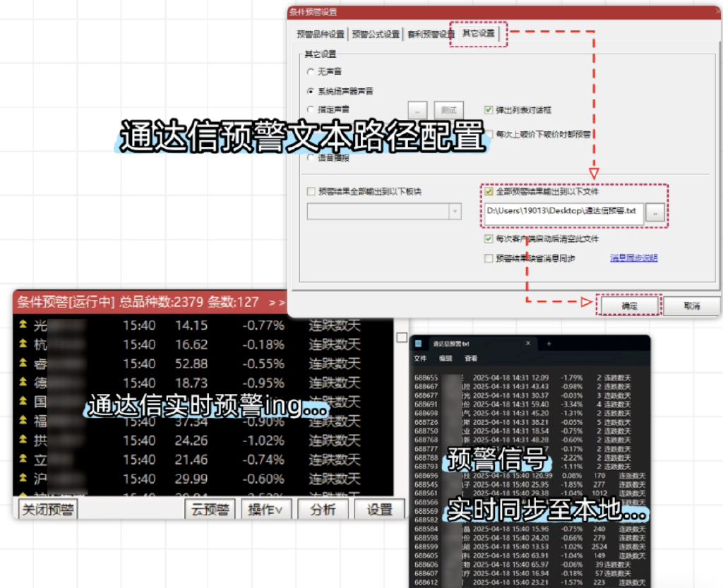Open the 文件 menu in Notepad
723x588 pixels.
[x=420, y=359]
